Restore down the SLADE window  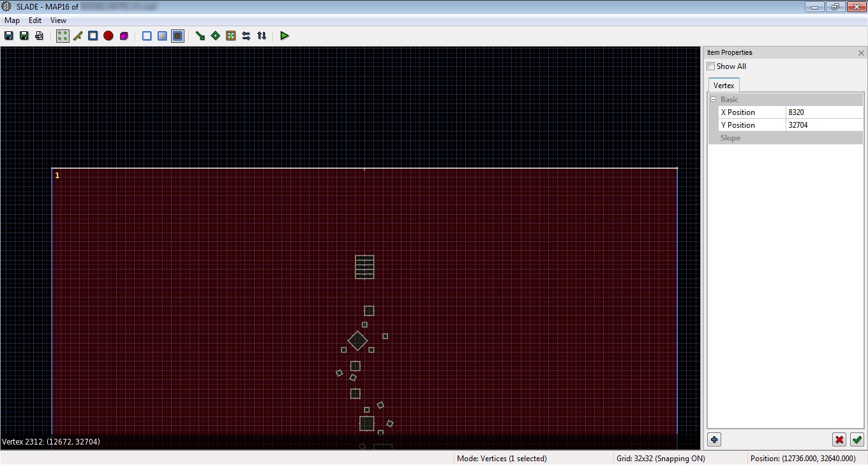[x=835, y=7]
